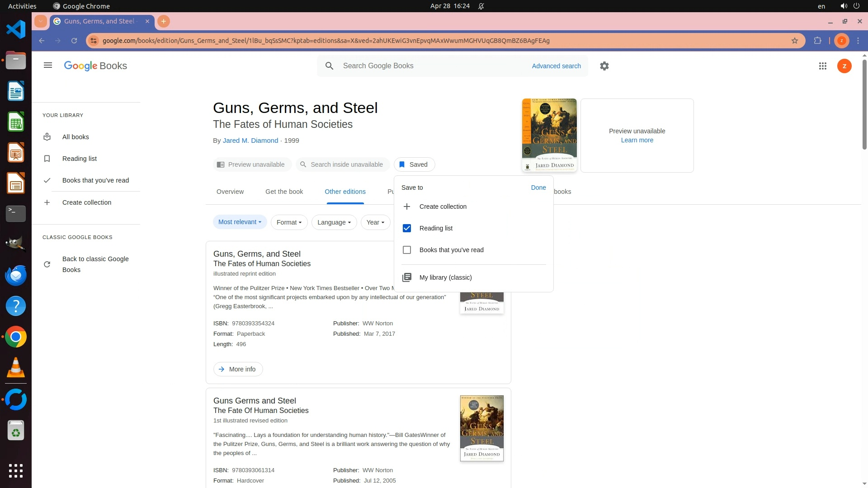Click the Back to classic Google Books refresh icon
The height and width of the screenshot is (488, 868).
pos(47,264)
